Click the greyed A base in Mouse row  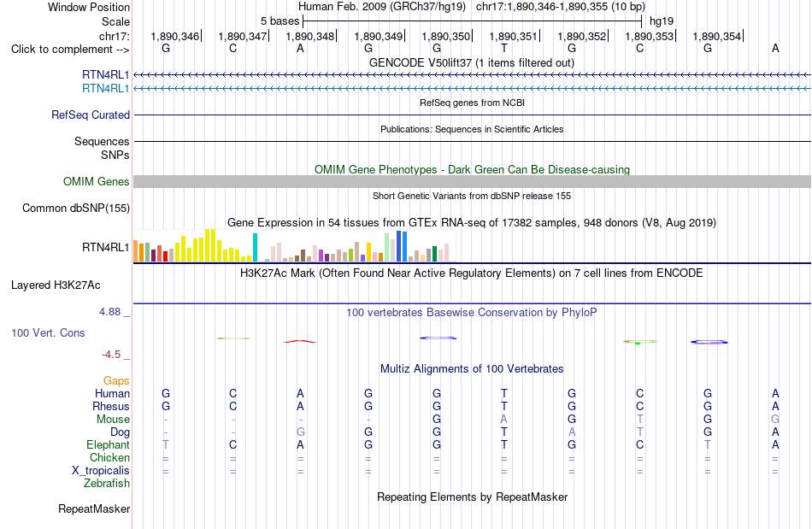[504, 419]
